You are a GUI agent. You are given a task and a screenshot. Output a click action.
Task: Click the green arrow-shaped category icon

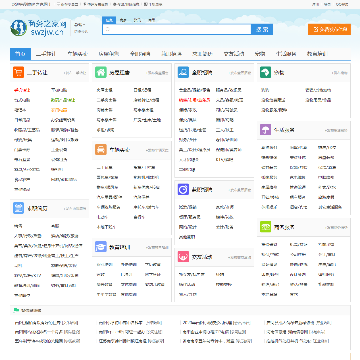tap(266, 72)
